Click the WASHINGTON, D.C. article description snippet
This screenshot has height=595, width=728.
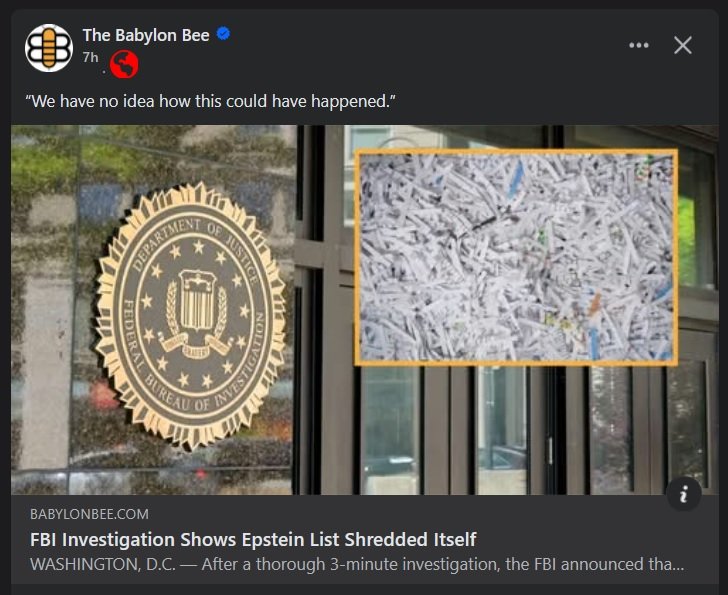point(357,564)
